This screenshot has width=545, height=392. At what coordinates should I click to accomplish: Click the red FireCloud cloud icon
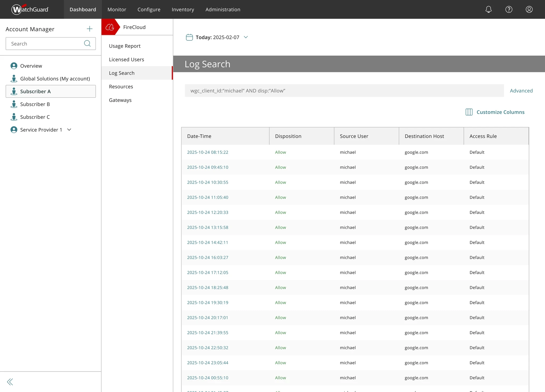[x=110, y=27]
